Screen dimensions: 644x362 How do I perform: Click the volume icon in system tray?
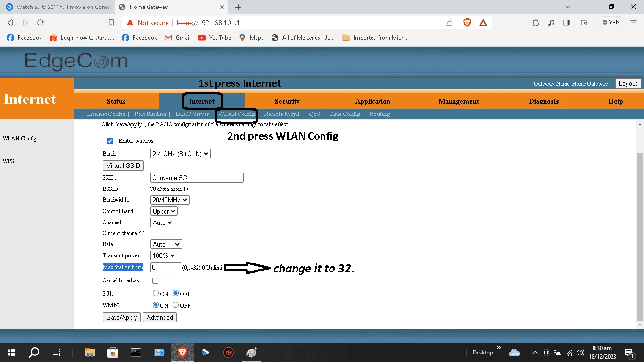(580, 353)
